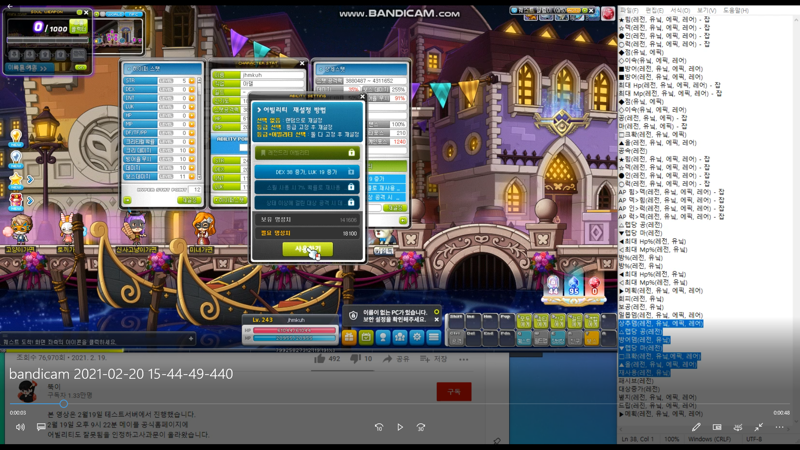Click red potion counter showing 0
This screenshot has width=800, height=450.
pos(594,286)
